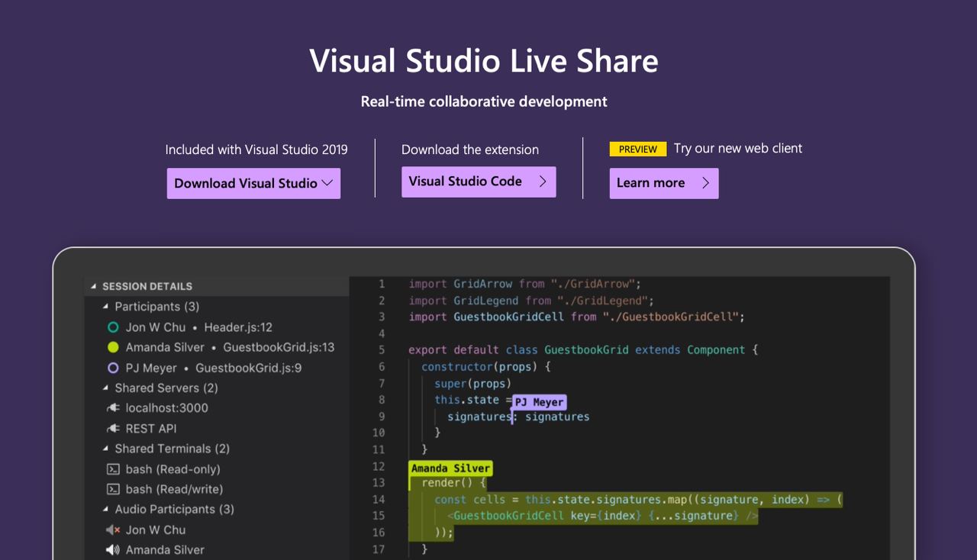Click PJ Meyer's purple participant circle
Viewport: 977px width, 560px height.
click(113, 368)
